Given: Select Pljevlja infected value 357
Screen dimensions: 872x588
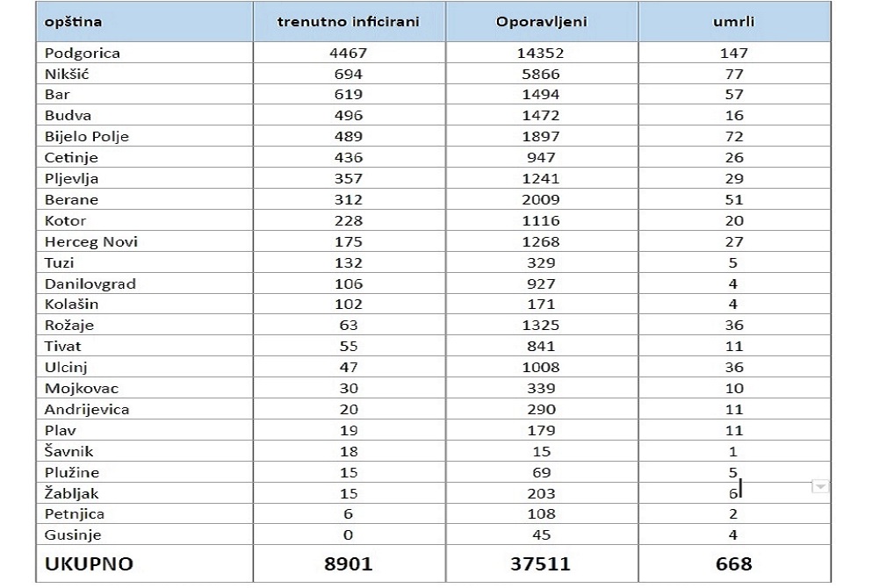Looking at the screenshot, I should [x=348, y=179].
